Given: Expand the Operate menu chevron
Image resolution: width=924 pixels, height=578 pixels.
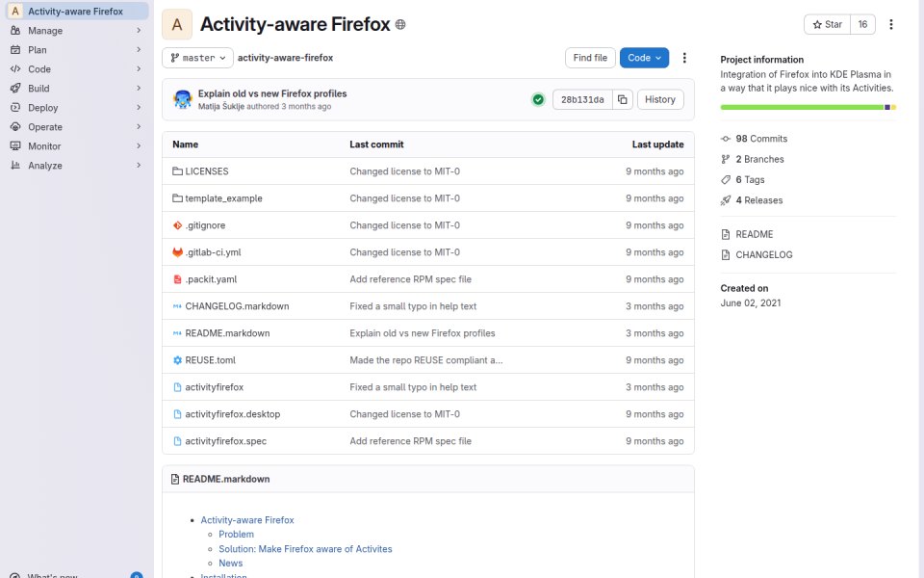Looking at the screenshot, I should [139, 126].
